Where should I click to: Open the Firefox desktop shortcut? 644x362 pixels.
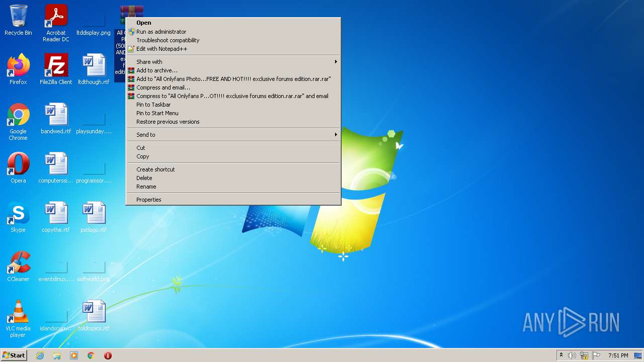(x=18, y=69)
